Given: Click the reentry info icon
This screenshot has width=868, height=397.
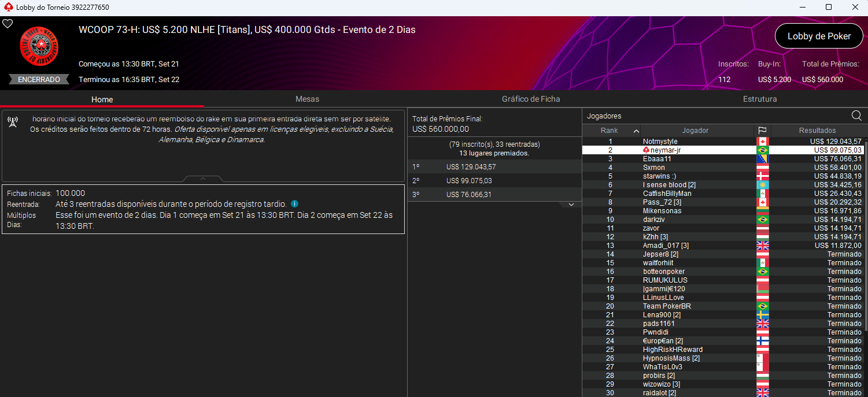Looking at the screenshot, I should (x=294, y=204).
